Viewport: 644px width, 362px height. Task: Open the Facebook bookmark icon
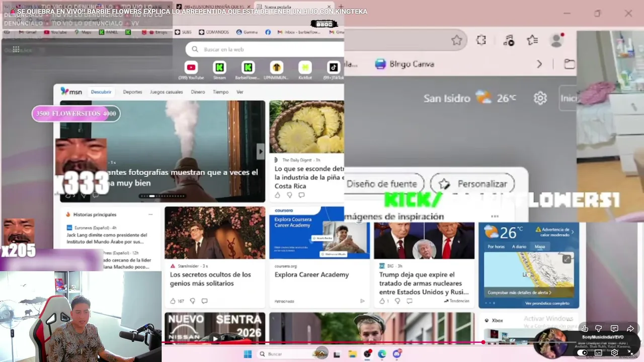[268, 32]
